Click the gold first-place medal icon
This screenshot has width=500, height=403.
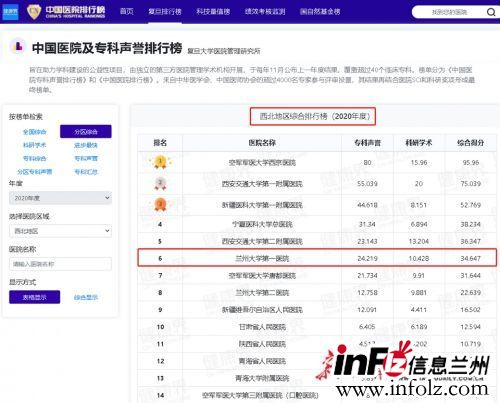tap(160, 162)
